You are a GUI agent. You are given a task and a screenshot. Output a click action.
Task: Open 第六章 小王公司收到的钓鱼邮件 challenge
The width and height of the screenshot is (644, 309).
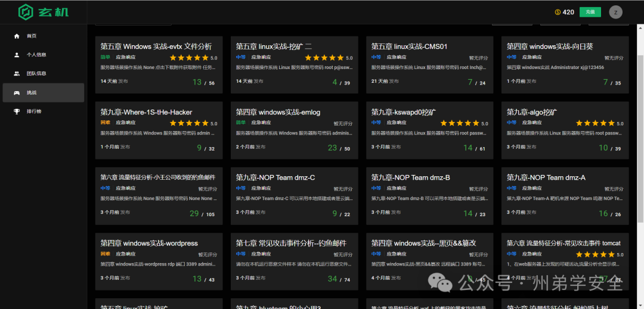point(159,196)
